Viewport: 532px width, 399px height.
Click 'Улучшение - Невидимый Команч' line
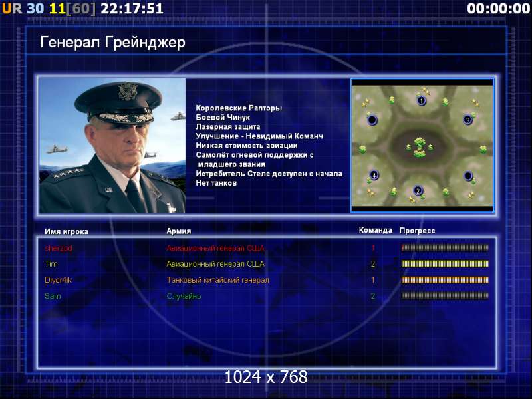pyautogui.click(x=259, y=136)
